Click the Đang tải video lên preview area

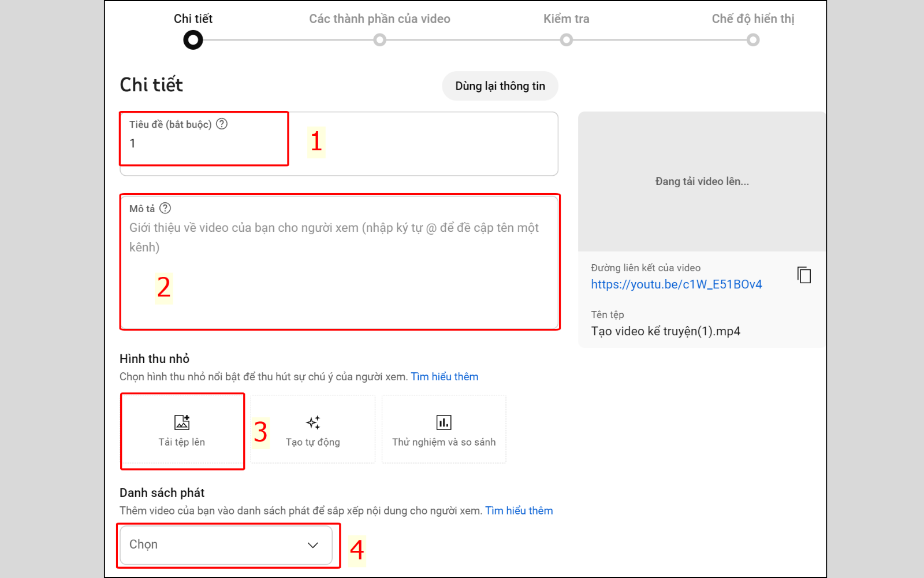coord(702,181)
